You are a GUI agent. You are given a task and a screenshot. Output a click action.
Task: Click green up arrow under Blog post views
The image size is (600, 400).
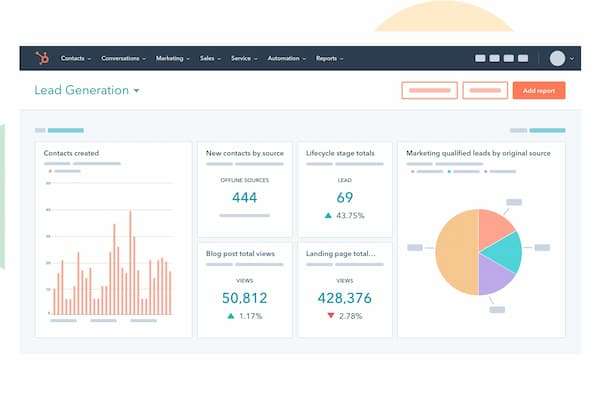point(231,316)
